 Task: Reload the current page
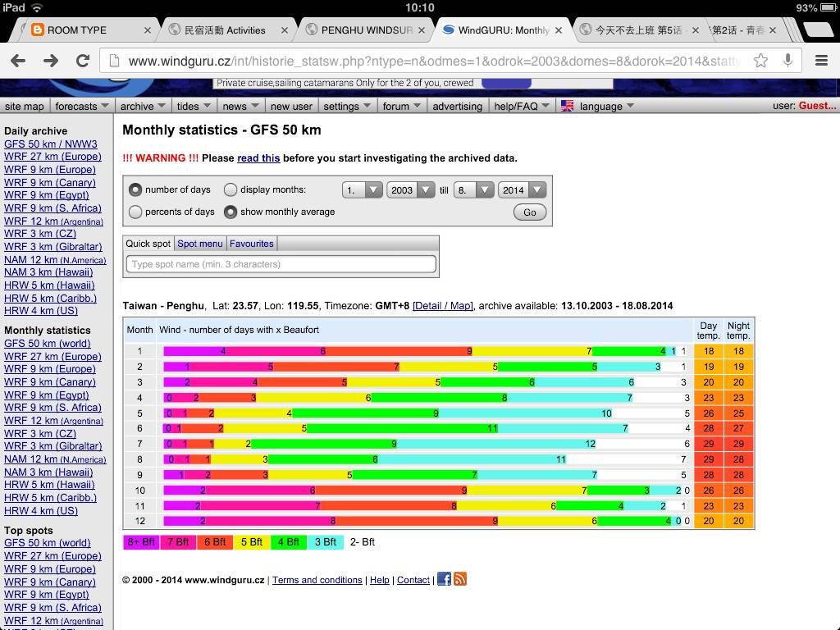pos(82,61)
